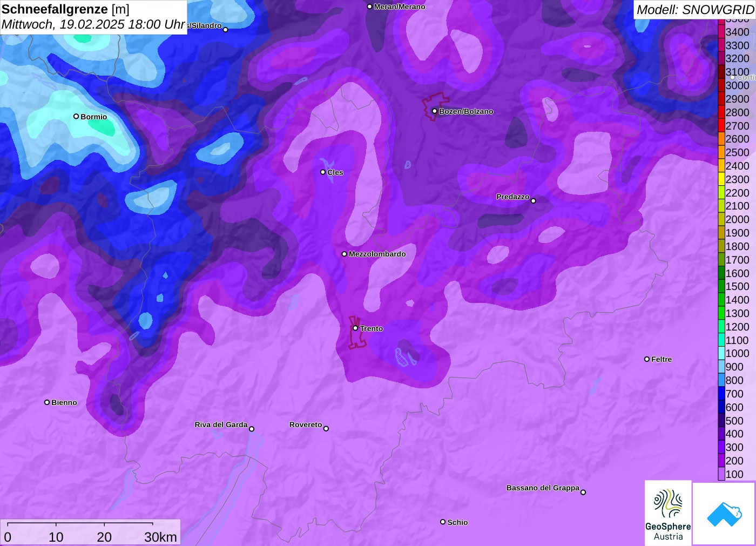This screenshot has width=756, height=546.
Task: Click the 20 scale bar label
Action: pyautogui.click(x=104, y=537)
